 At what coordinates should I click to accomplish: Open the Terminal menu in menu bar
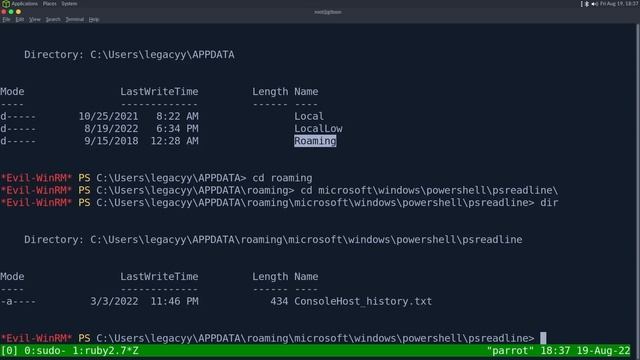(x=75, y=19)
